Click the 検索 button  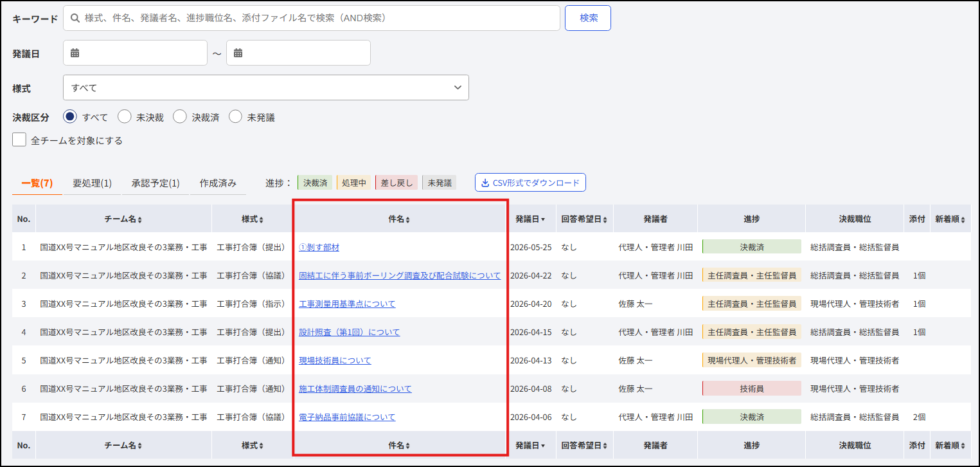coord(588,18)
